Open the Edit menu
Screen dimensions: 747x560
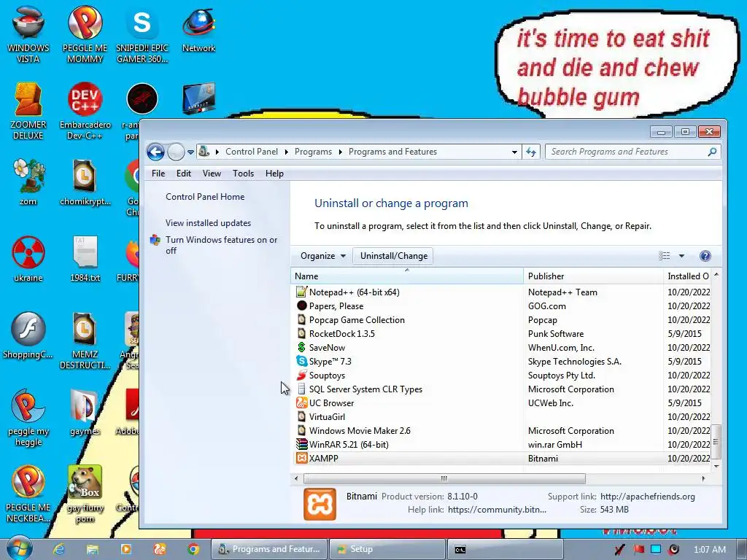183,174
